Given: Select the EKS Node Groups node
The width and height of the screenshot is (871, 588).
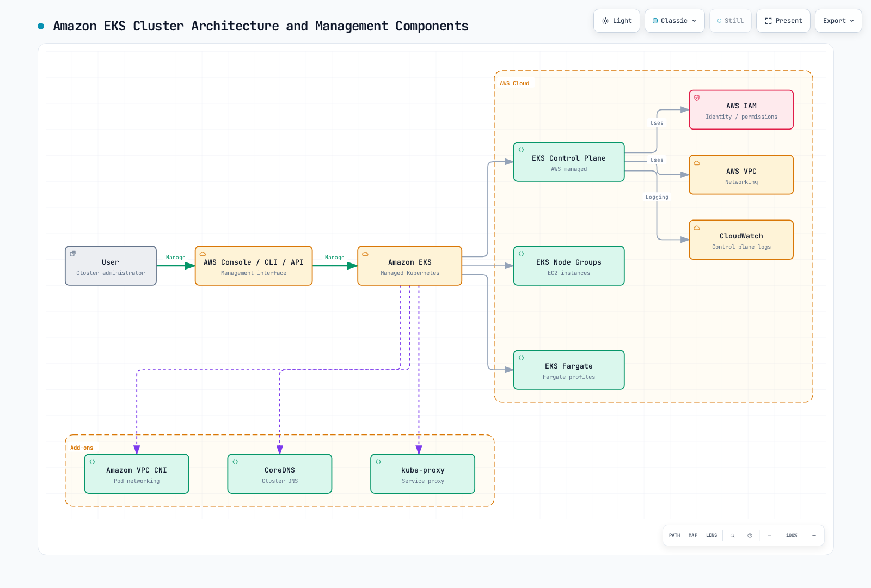Looking at the screenshot, I should tap(569, 266).
